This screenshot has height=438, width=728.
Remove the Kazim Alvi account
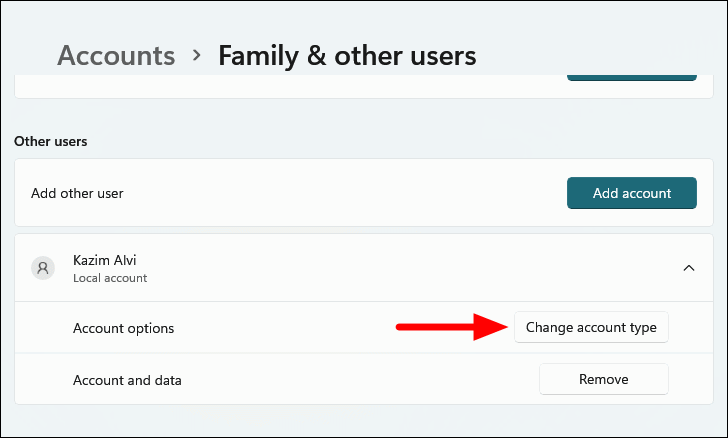[603, 380]
